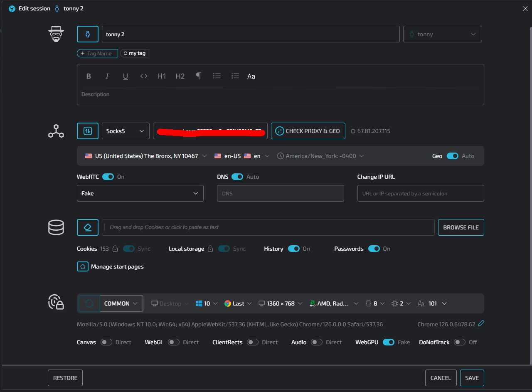Click the inline code formatting icon

[144, 76]
